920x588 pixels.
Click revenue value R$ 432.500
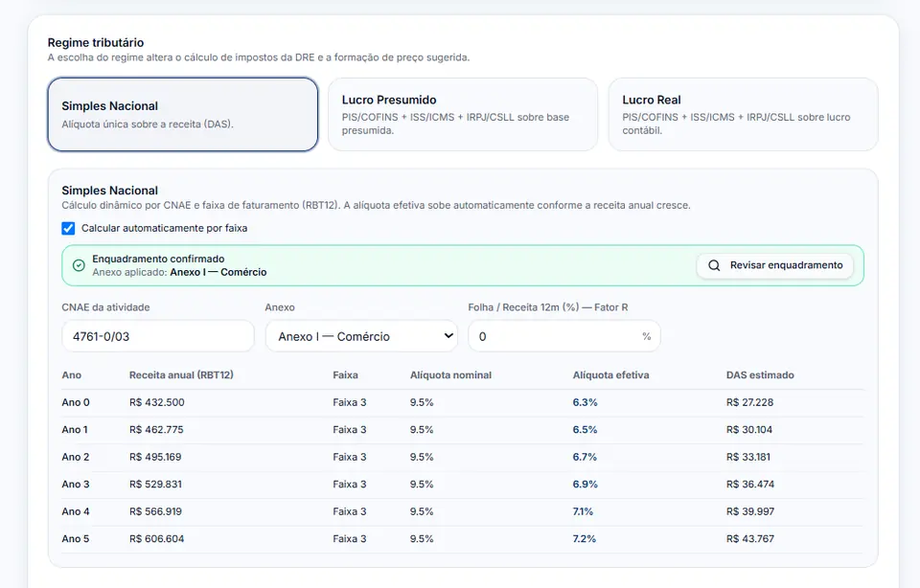click(x=156, y=402)
